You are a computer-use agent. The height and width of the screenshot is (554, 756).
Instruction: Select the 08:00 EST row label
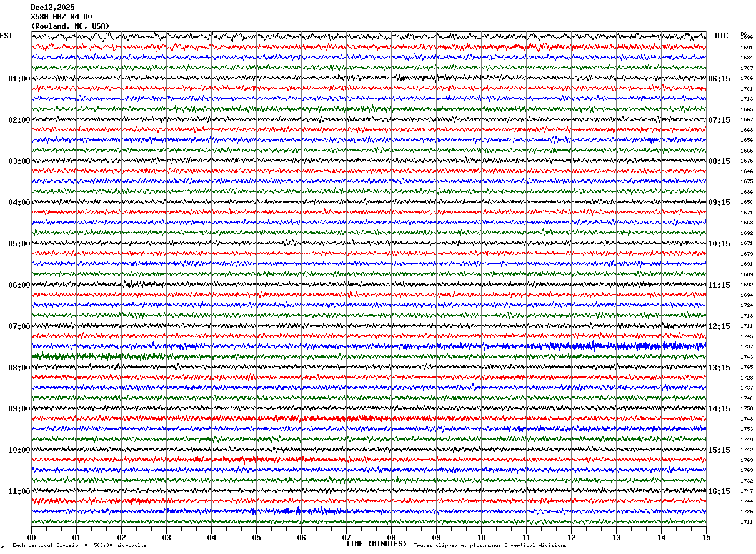click(x=19, y=368)
